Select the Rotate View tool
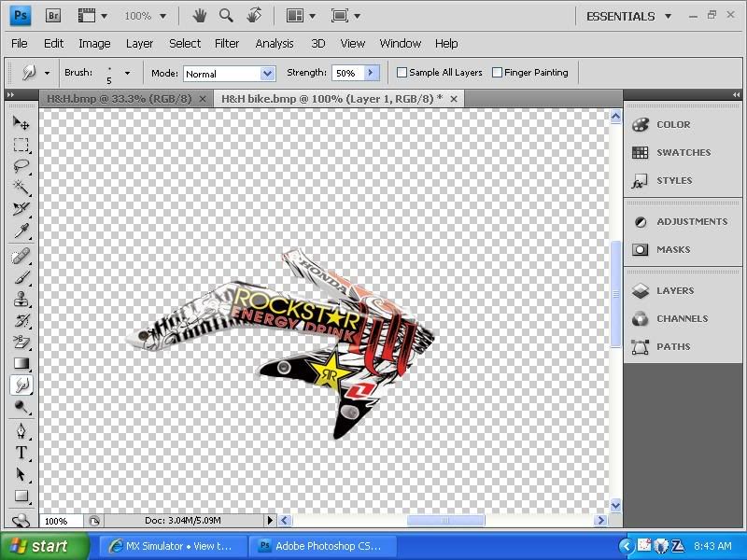 tap(254, 16)
